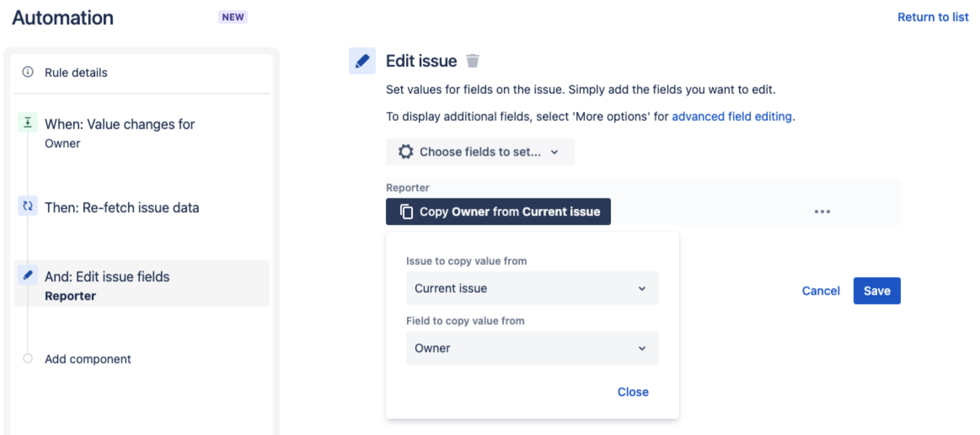
Task: Expand the Choose fields to set dropdown
Action: pyautogui.click(x=480, y=152)
